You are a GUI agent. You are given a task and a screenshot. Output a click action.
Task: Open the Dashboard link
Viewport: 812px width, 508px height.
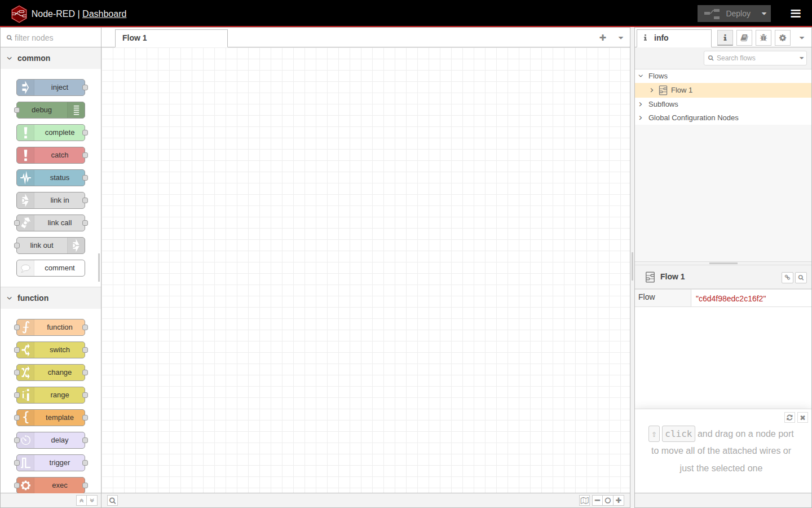(x=104, y=14)
